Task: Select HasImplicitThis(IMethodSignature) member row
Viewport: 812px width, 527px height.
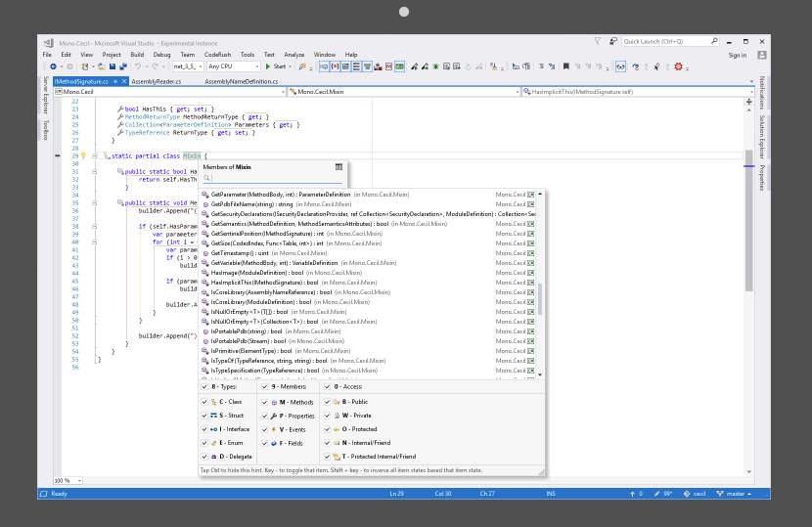Action: [x=368, y=283]
